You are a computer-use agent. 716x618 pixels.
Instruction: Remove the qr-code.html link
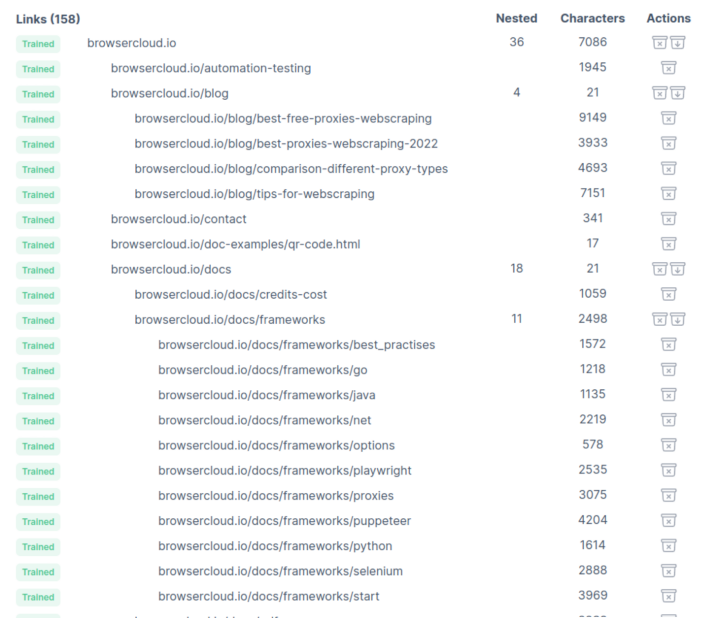point(669,243)
